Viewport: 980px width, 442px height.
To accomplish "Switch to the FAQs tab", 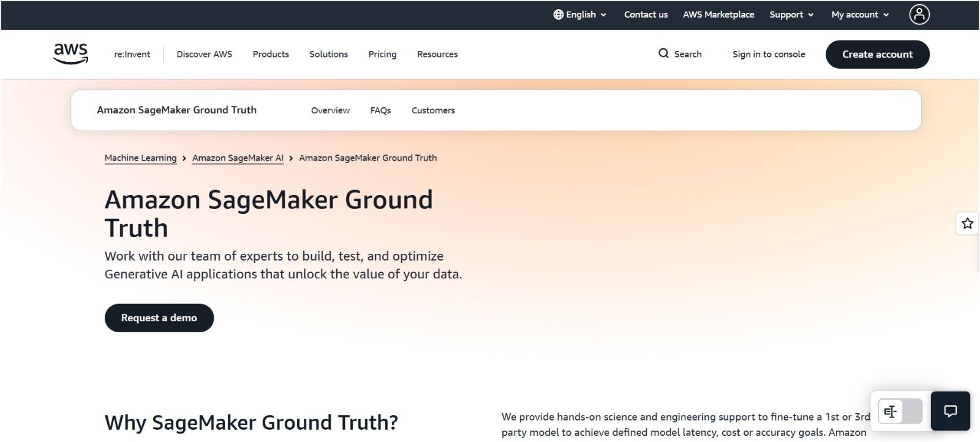I will click(380, 110).
